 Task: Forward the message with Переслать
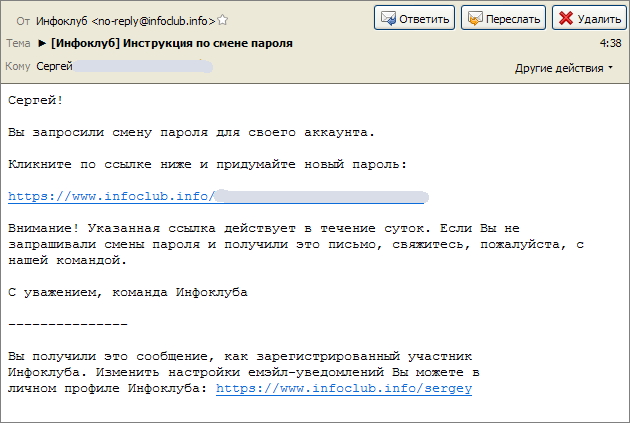[504, 18]
